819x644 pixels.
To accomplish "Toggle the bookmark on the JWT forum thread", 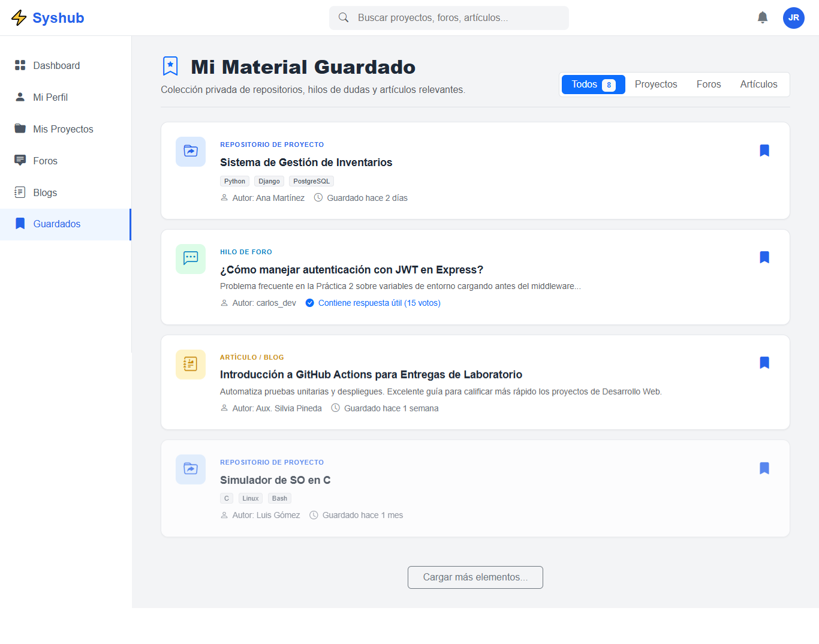I will click(x=764, y=257).
